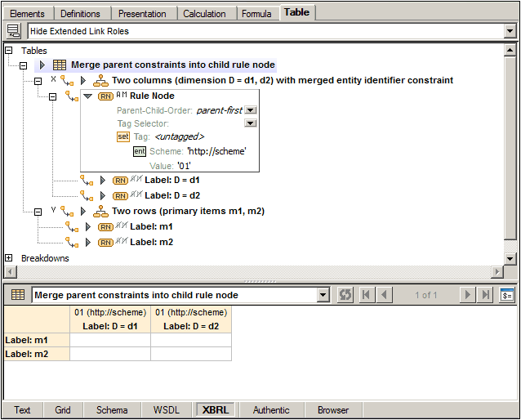
Task: Go to the next preview page
Action: (468, 295)
